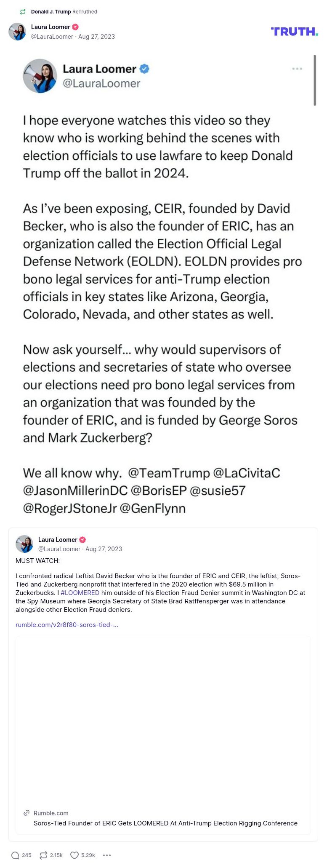The image size is (327, 868).
Task: Open the ellipsis menu on the embedded tweet
Action: (x=297, y=69)
